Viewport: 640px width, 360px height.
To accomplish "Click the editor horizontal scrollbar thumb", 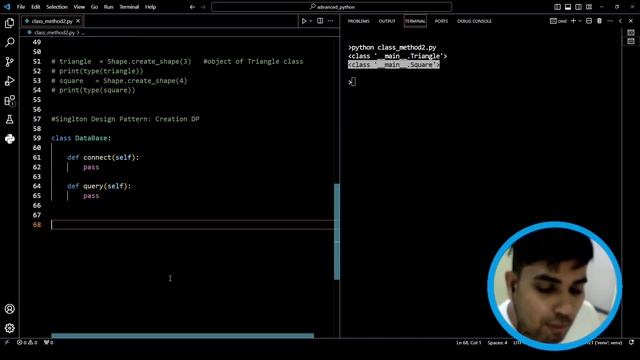I will point(182,336).
